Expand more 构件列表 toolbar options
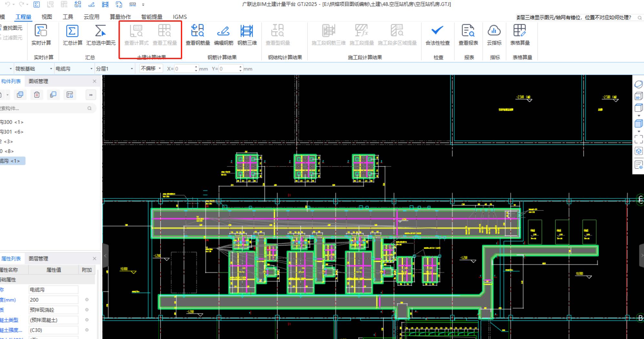 (91, 95)
